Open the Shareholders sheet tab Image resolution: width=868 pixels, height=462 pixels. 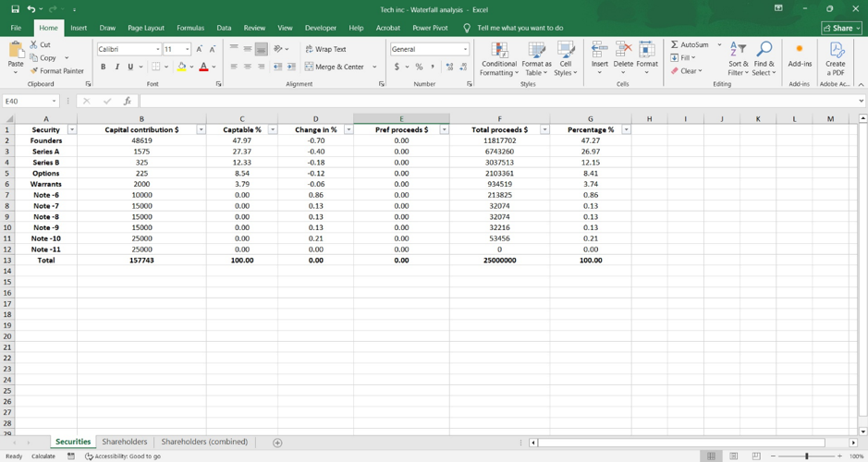click(125, 442)
